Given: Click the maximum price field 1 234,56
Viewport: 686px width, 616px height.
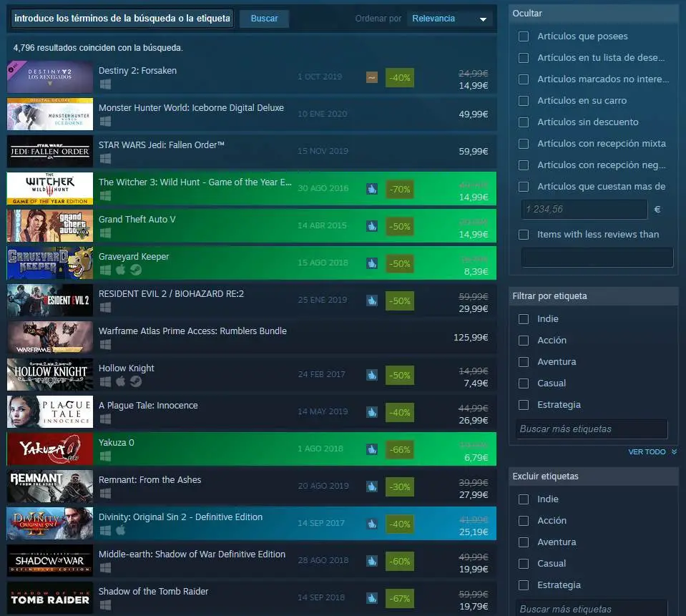Looking at the screenshot, I should [x=584, y=209].
